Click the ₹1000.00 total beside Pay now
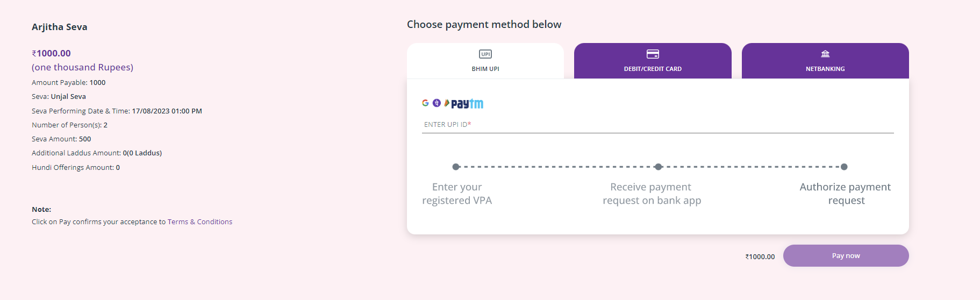The width and height of the screenshot is (980, 300). 760,256
